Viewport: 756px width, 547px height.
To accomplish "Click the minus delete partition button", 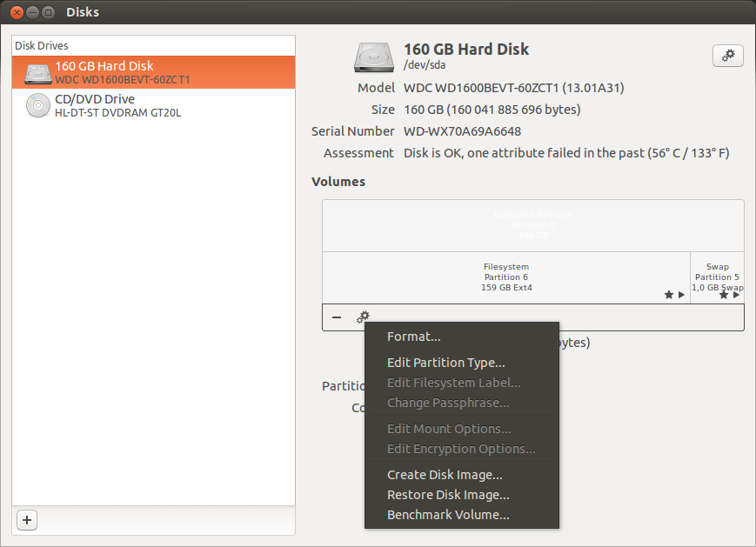I will pos(337,317).
